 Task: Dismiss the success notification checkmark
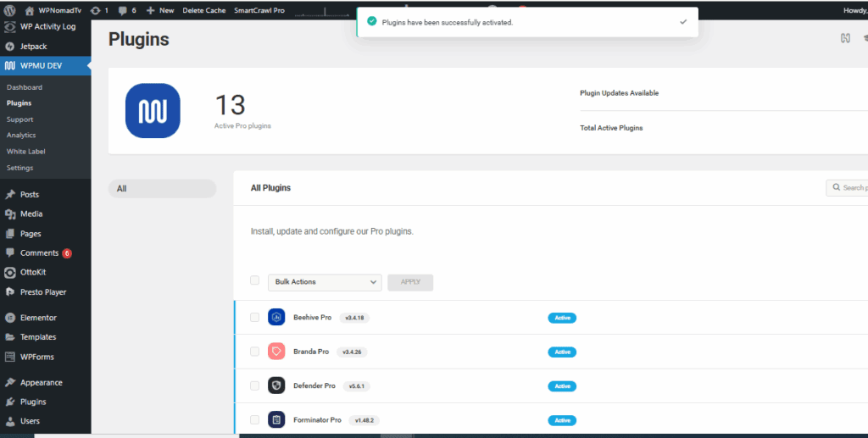[683, 22]
